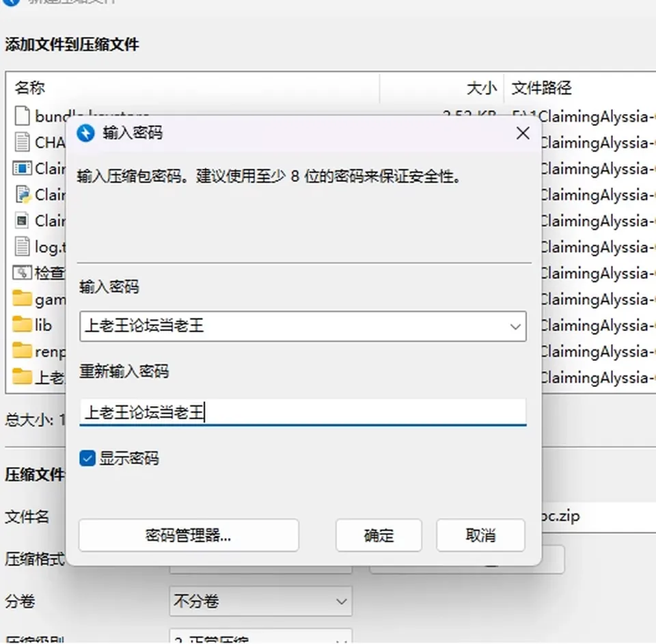Click the blue window application icon for Clair
The width and height of the screenshot is (656, 644).
(22, 168)
